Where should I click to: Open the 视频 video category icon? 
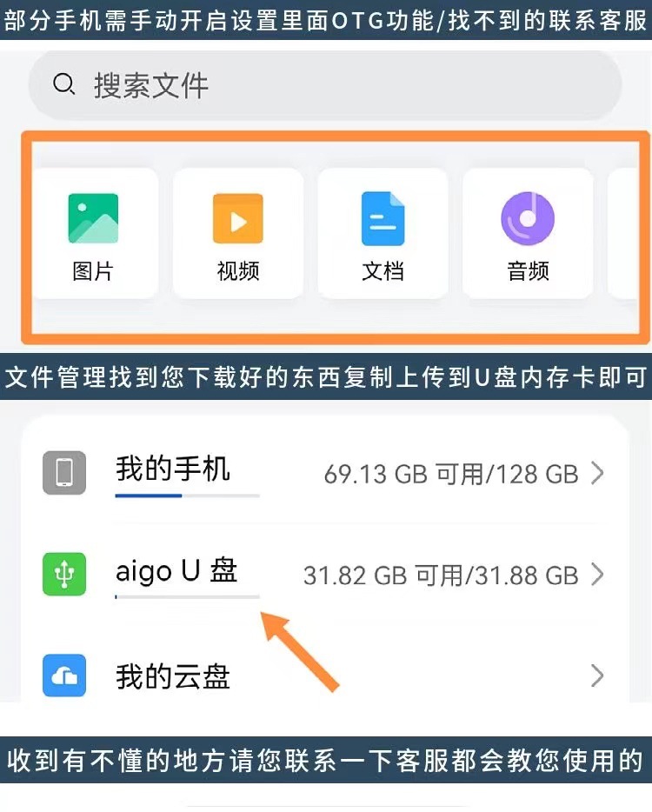(x=237, y=218)
